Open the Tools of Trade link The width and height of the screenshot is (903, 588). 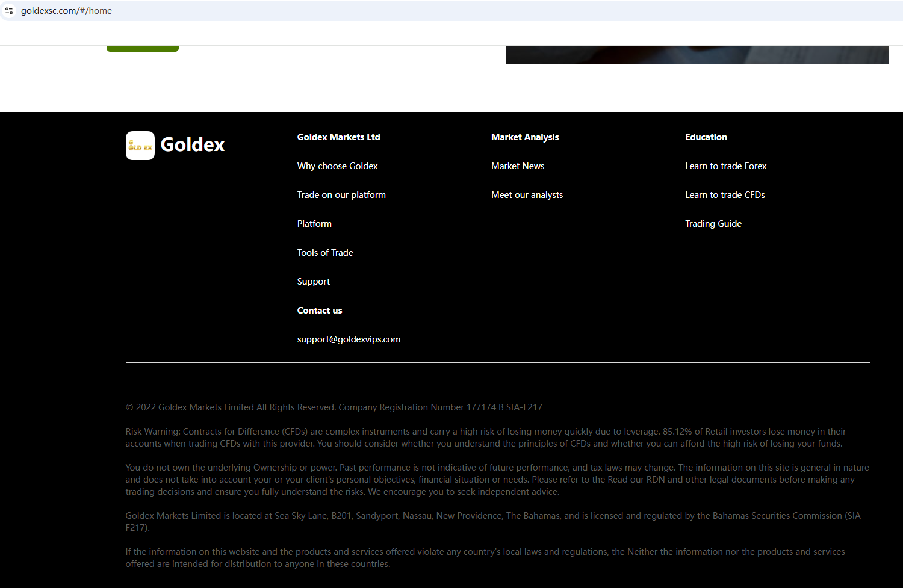325,253
